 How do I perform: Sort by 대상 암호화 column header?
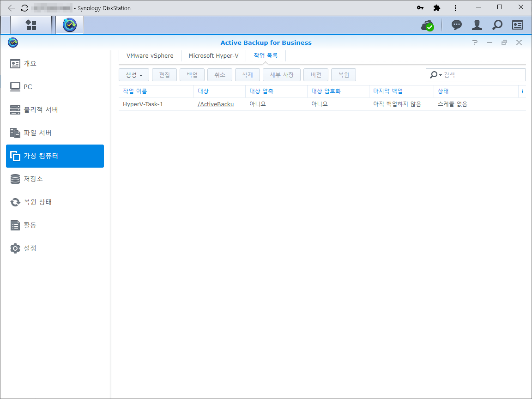pyautogui.click(x=338, y=91)
